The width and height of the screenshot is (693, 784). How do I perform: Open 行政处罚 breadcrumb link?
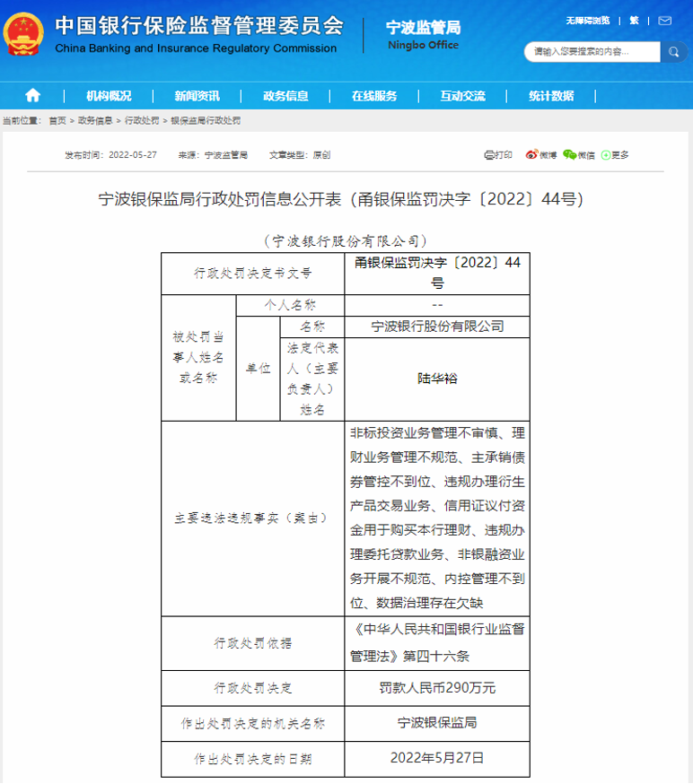pos(142,120)
